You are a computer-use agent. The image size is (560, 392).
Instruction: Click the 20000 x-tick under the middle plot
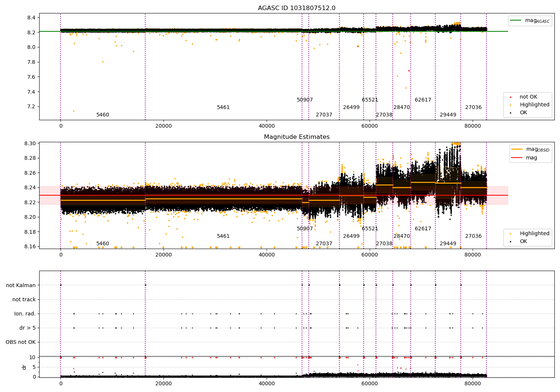(164, 255)
